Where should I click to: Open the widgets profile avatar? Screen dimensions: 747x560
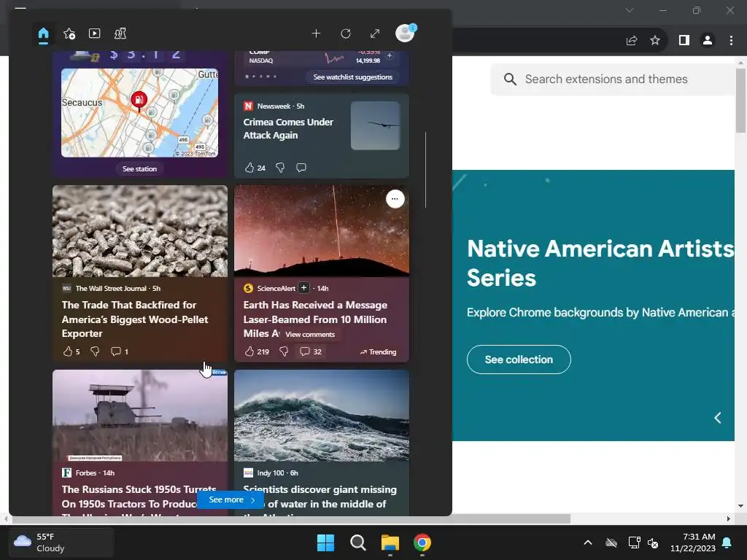click(x=405, y=34)
